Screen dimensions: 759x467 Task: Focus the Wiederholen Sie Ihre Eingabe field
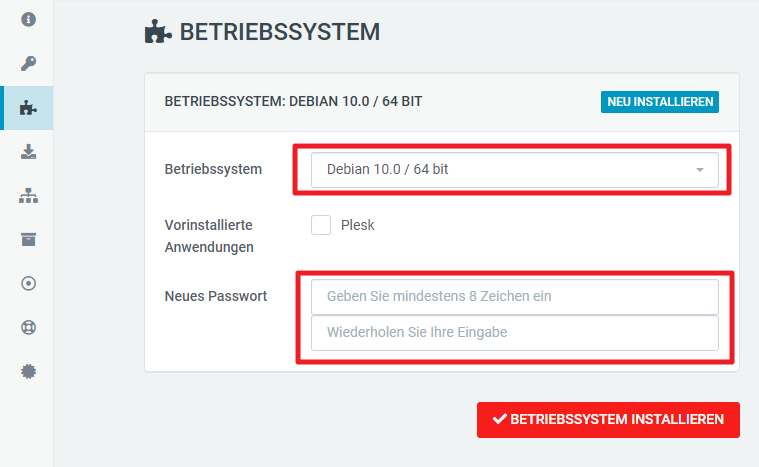click(x=515, y=333)
